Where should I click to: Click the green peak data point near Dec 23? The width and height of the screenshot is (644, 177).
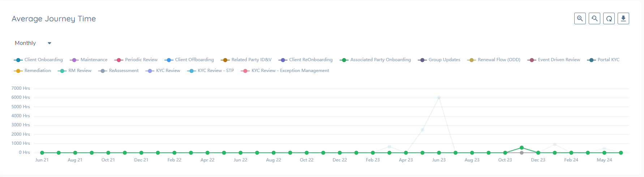521,148
